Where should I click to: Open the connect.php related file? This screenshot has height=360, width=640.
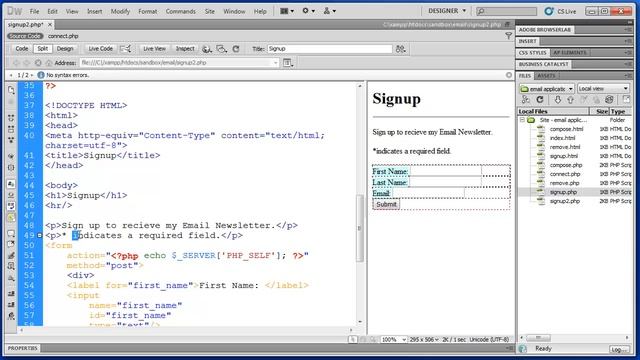[x=63, y=36]
